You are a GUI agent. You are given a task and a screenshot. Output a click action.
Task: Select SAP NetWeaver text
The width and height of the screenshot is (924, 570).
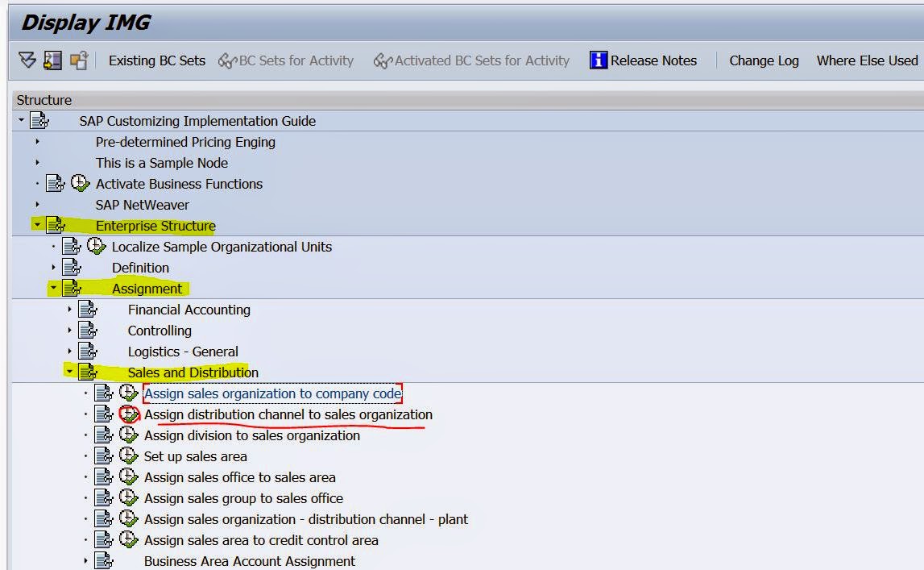click(x=142, y=205)
